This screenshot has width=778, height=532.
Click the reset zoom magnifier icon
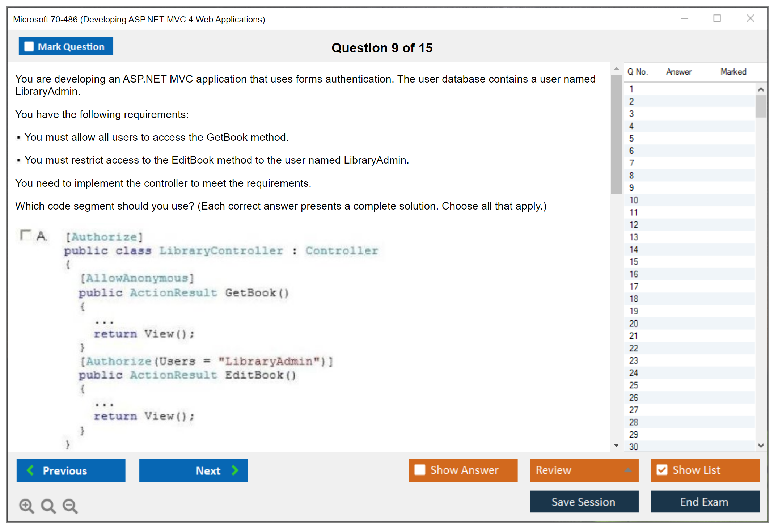click(48, 506)
